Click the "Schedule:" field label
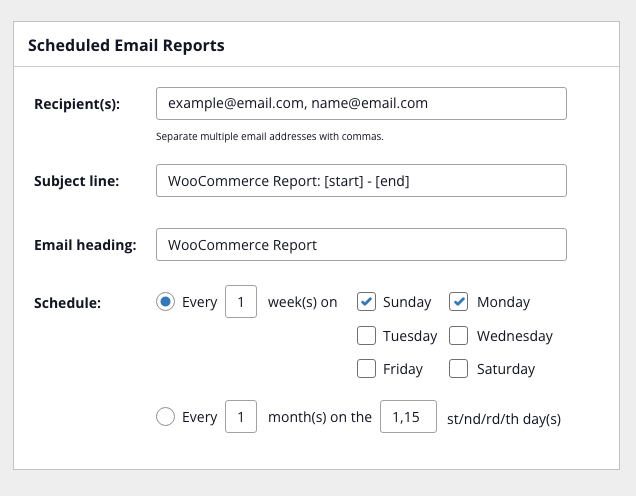 tap(67, 302)
